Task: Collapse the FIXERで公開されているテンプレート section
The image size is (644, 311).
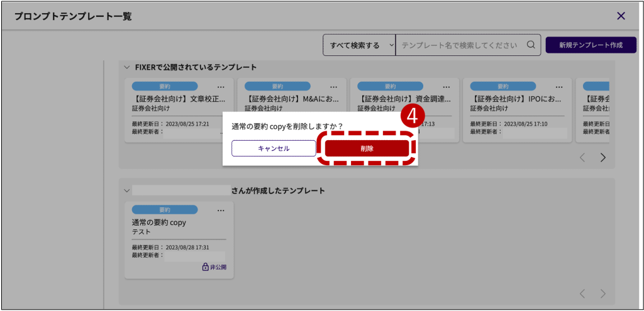Action: click(126, 67)
